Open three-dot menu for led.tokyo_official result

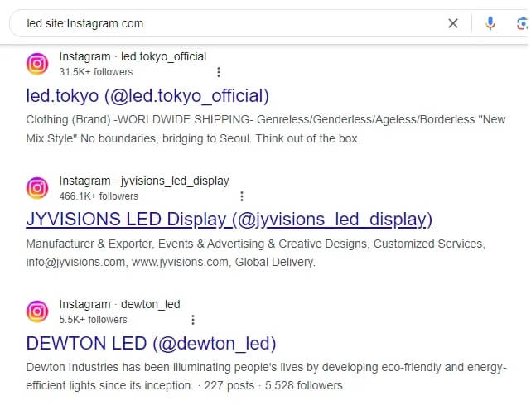coord(219,72)
